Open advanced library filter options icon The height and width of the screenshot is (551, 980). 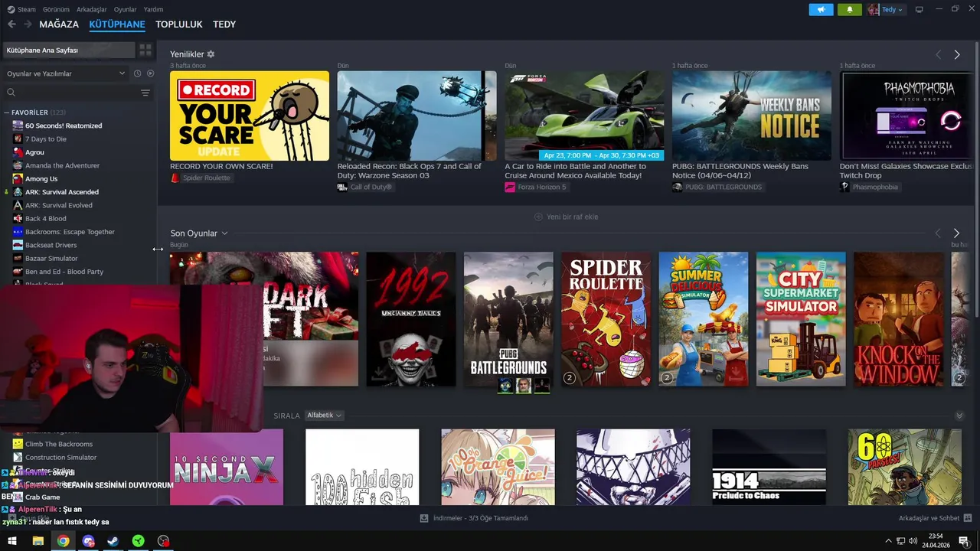tap(145, 93)
